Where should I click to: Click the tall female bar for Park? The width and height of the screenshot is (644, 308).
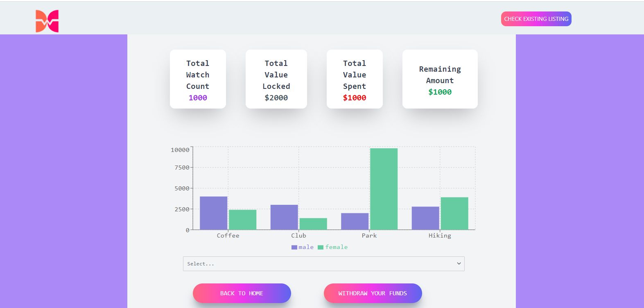point(384,189)
